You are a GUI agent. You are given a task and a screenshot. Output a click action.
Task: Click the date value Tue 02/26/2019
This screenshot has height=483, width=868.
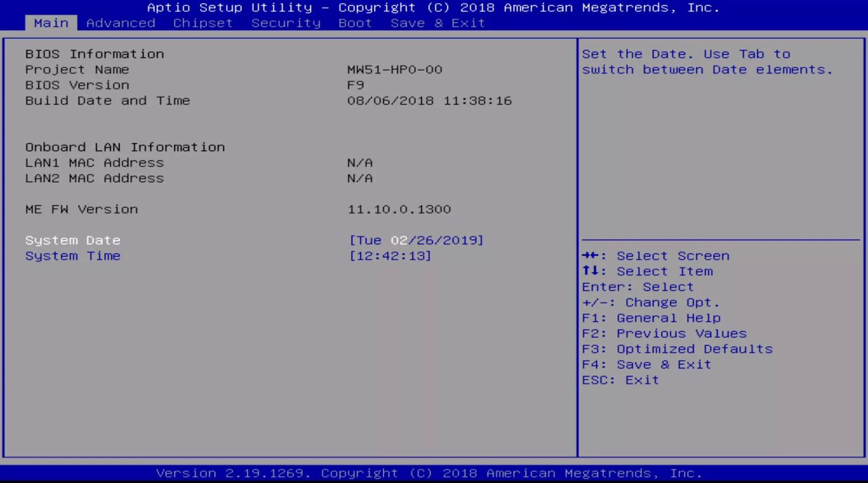[x=416, y=240]
